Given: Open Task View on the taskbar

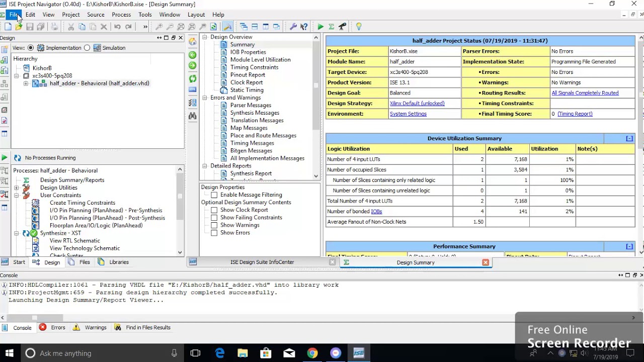Looking at the screenshot, I should [196, 353].
